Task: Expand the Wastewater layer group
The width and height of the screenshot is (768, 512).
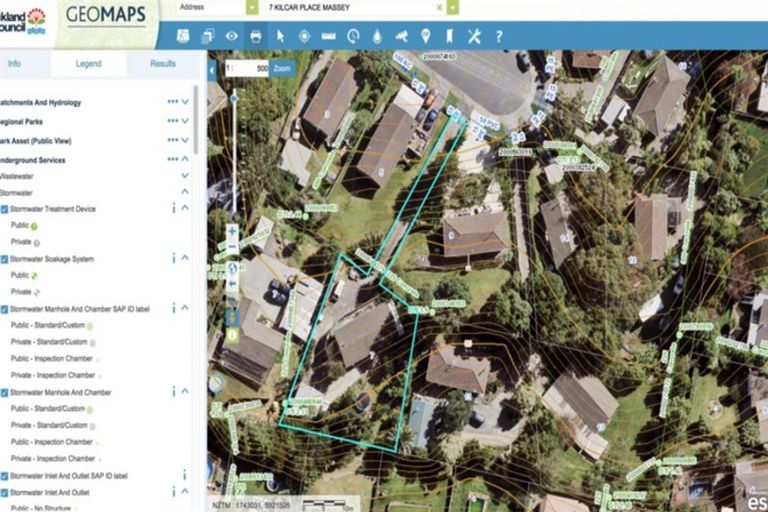Action: pyautogui.click(x=184, y=175)
